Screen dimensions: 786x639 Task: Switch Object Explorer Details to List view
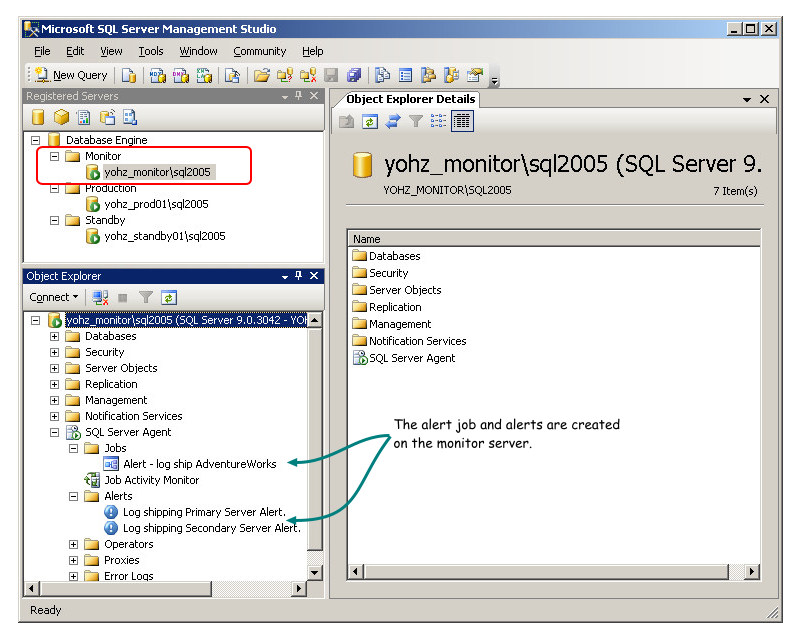pyautogui.click(x=438, y=121)
